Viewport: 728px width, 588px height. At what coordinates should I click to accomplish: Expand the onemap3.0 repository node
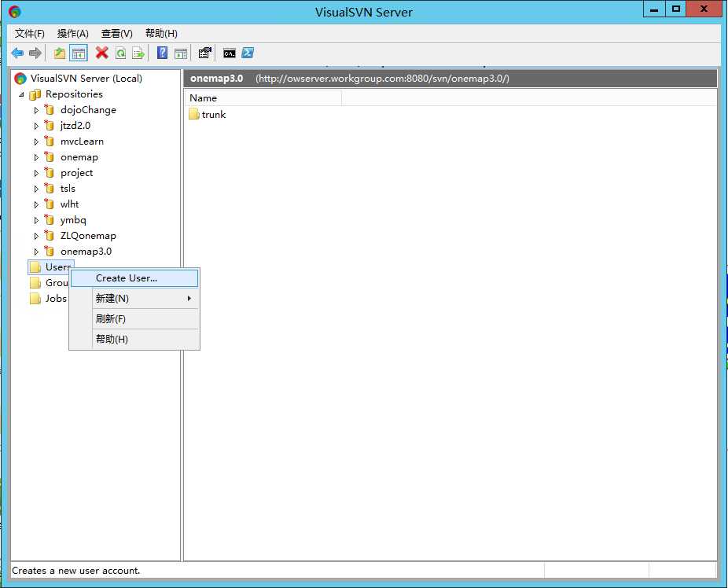coord(36,252)
